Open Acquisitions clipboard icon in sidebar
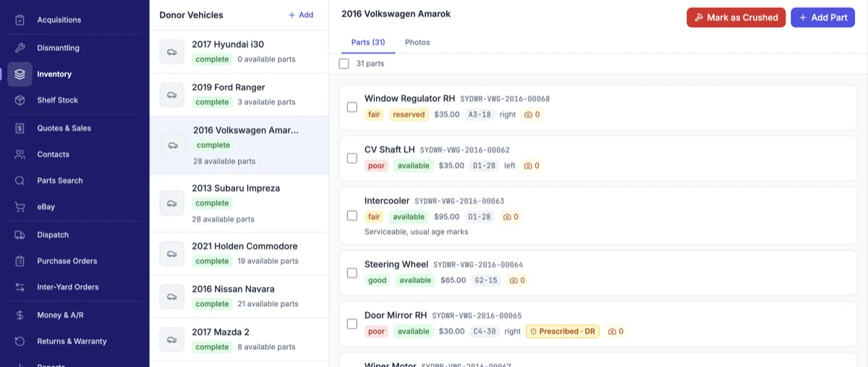Viewport: 868px width, 367px height. [20, 20]
